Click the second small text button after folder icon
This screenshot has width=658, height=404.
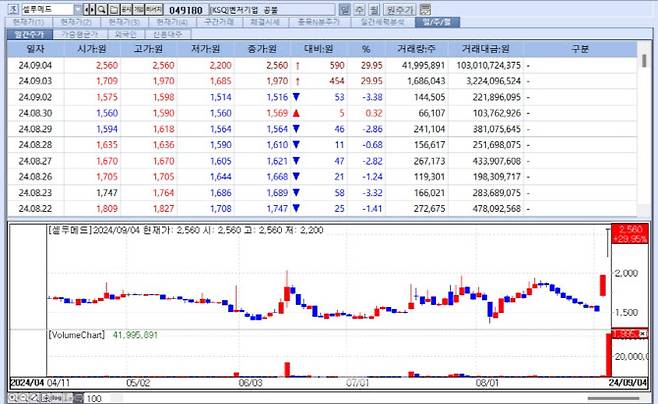coord(138,9)
